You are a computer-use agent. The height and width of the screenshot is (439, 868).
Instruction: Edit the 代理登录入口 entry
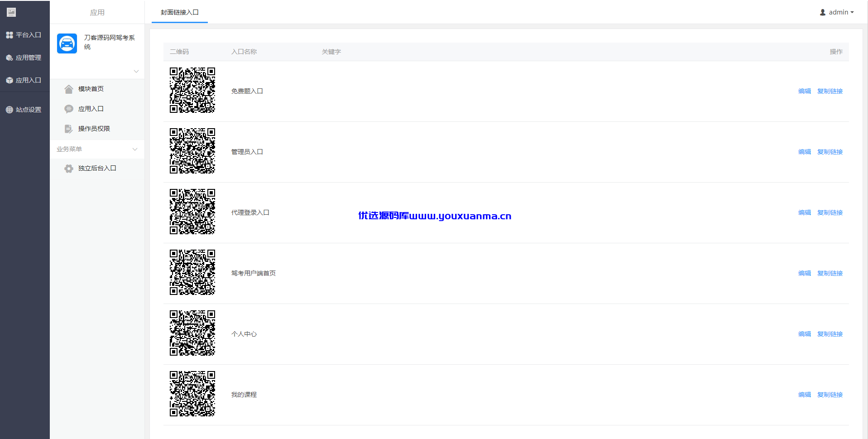tap(805, 212)
